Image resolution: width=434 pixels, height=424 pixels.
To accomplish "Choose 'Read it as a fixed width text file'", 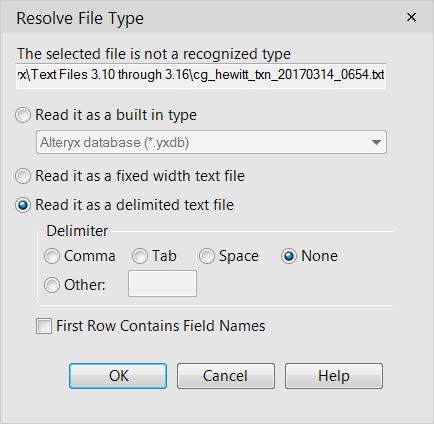I will tap(23, 176).
